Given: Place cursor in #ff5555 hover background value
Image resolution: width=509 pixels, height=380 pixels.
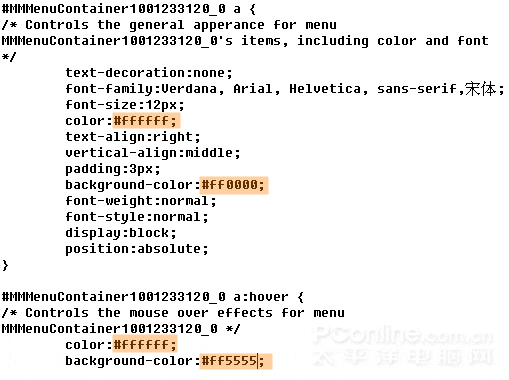Looking at the screenshot, I should (x=236, y=361).
